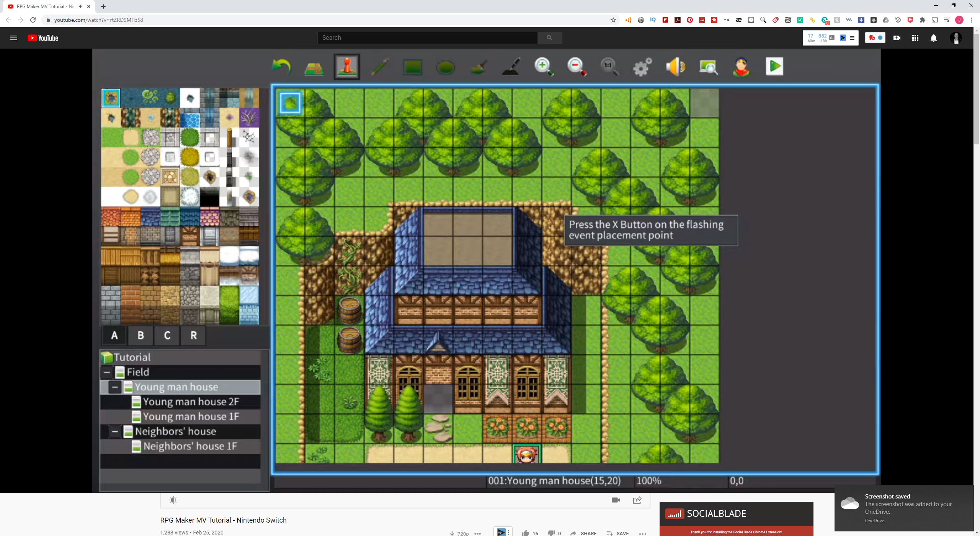Reload the page in Chrome
Viewport: 980px width, 536px height.
tap(33, 20)
